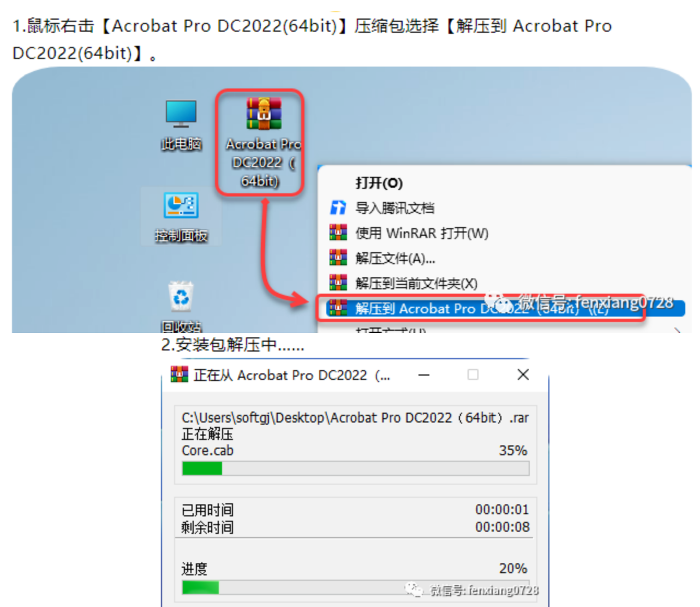
Task: Minimize the WinRAR extraction dialog
Action: 424,375
